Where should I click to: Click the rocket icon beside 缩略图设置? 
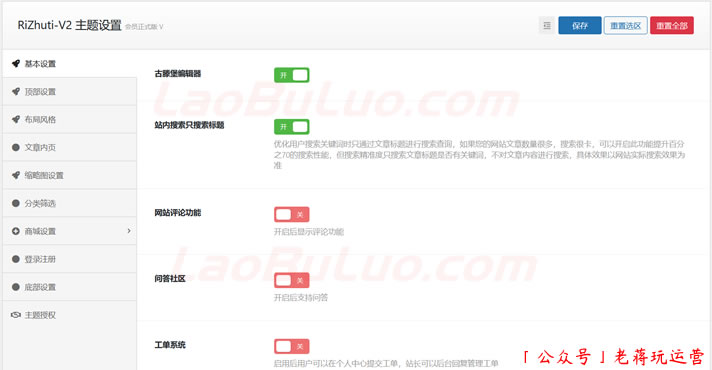click(16, 175)
